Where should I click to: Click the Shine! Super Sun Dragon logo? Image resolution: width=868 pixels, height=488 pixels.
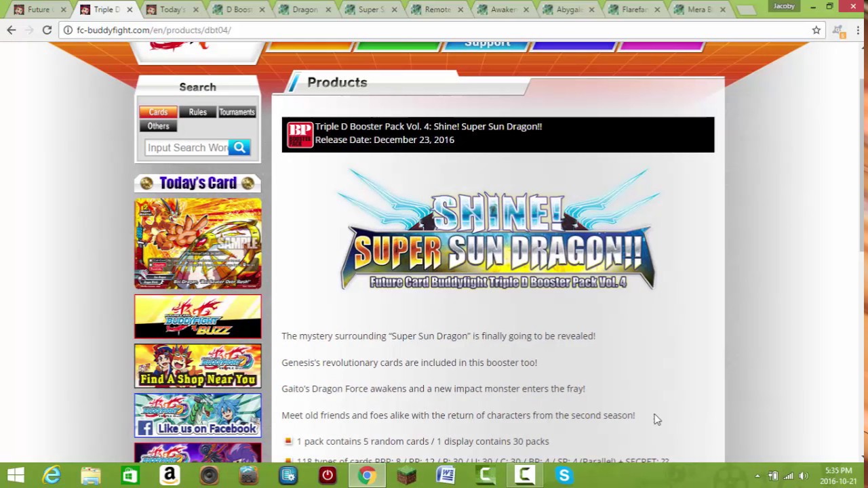pyautogui.click(x=498, y=230)
